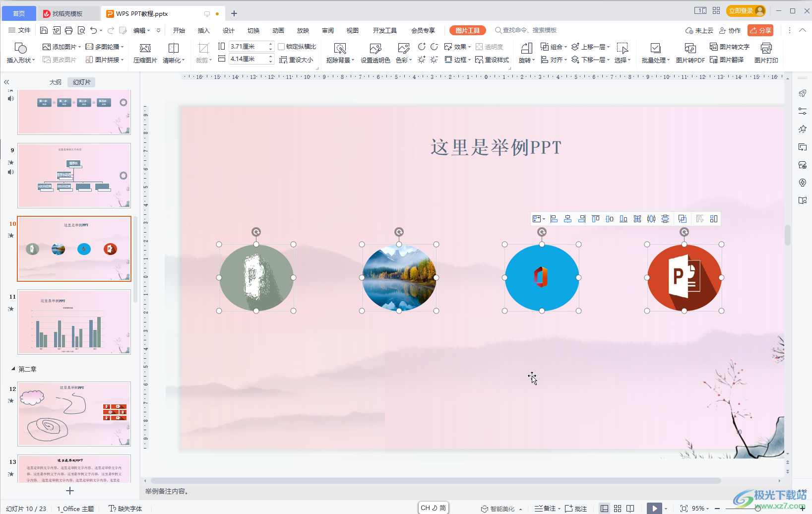
Task: Expand the Group (组合) dropdown
Action: pyautogui.click(x=554, y=47)
